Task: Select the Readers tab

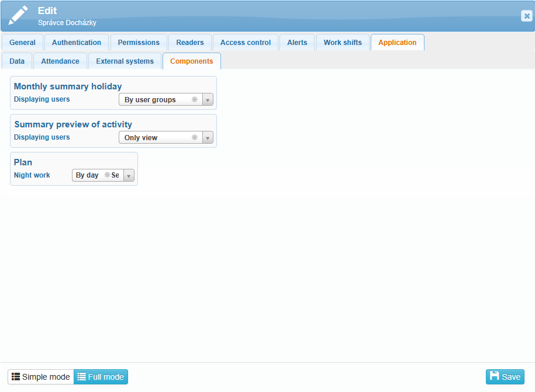Action: pyautogui.click(x=189, y=43)
